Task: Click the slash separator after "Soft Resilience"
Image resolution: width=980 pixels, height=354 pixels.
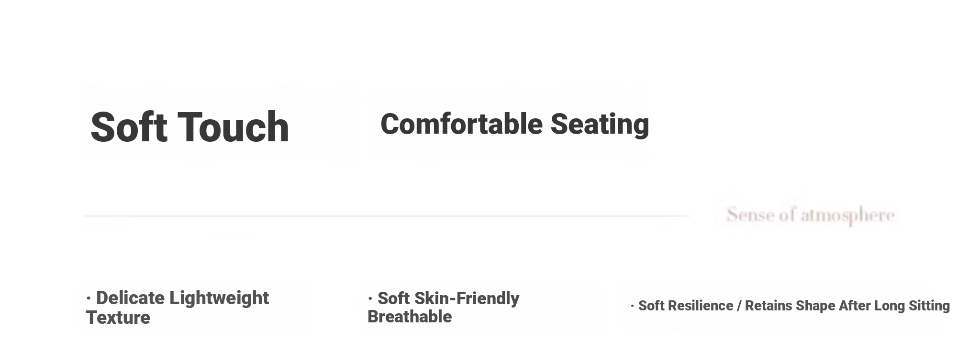Action: (739, 306)
